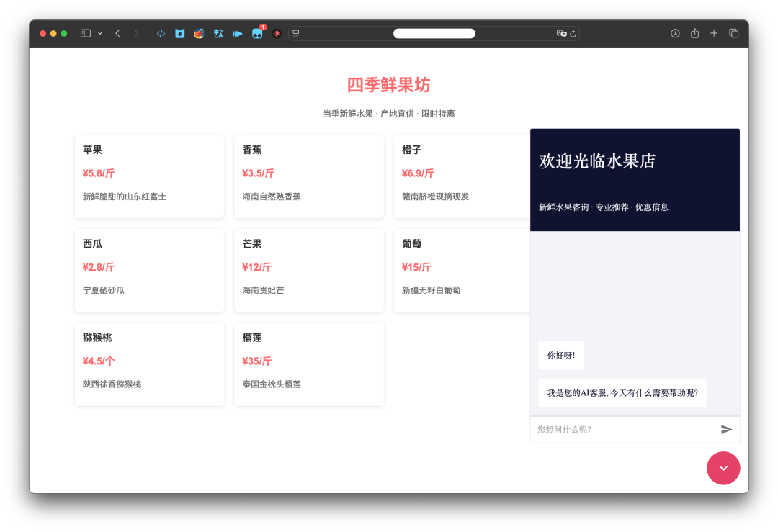This screenshot has width=778, height=532.
Task: Reload the current page
Action: click(x=574, y=33)
